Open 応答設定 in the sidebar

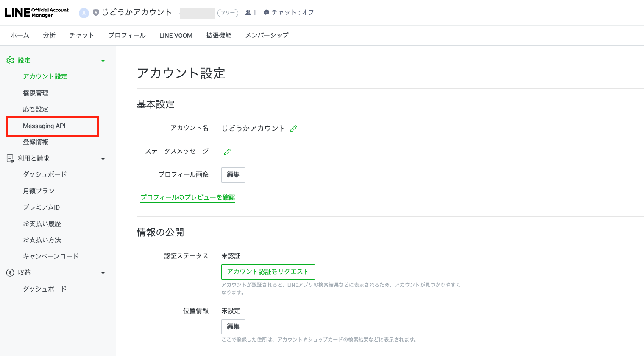click(36, 109)
